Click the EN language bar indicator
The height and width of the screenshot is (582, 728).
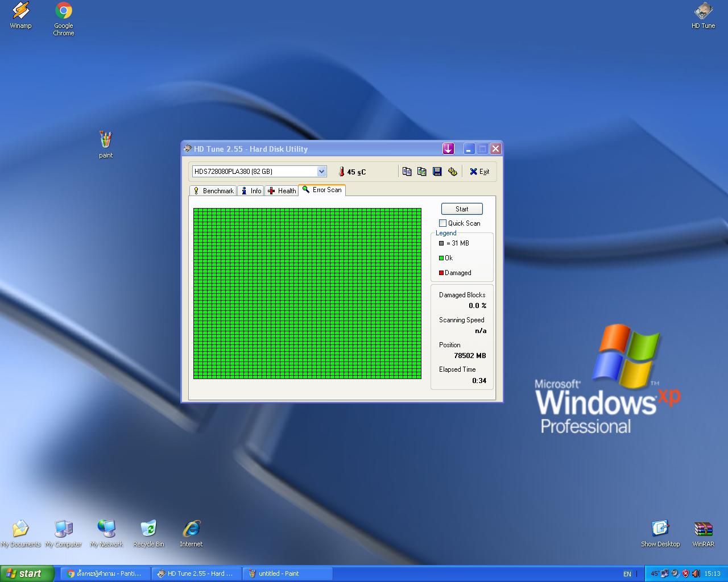coord(627,574)
